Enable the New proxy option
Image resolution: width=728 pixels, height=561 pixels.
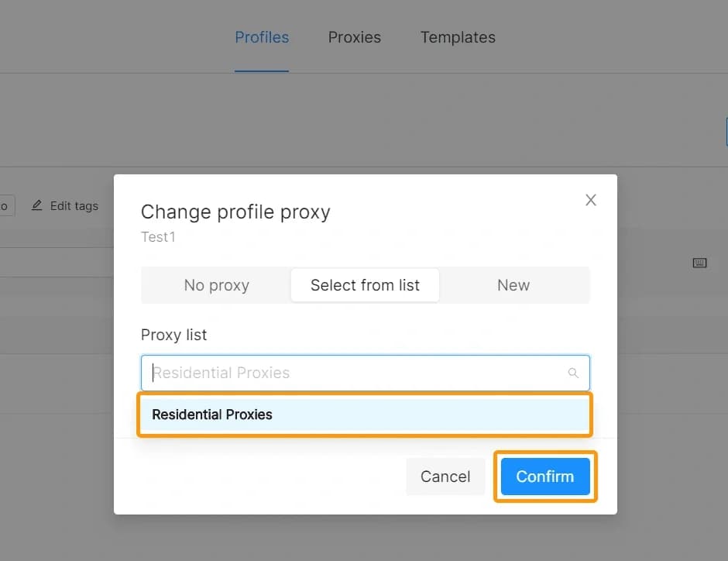pos(513,285)
